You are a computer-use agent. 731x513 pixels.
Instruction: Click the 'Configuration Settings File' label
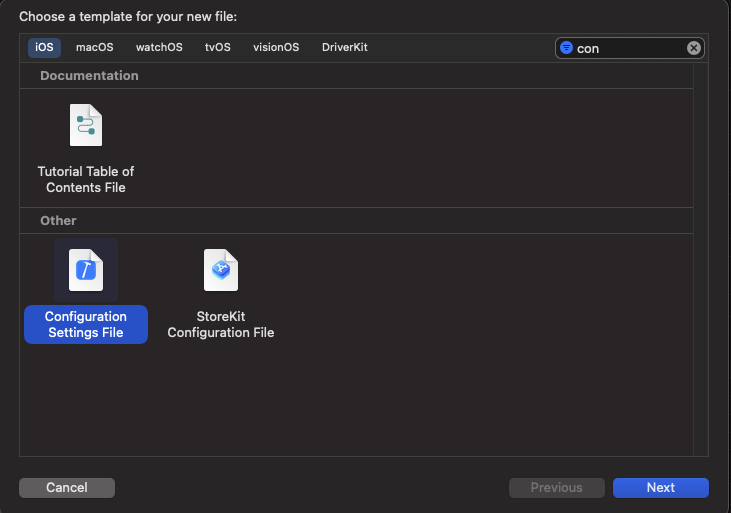[x=86, y=325]
